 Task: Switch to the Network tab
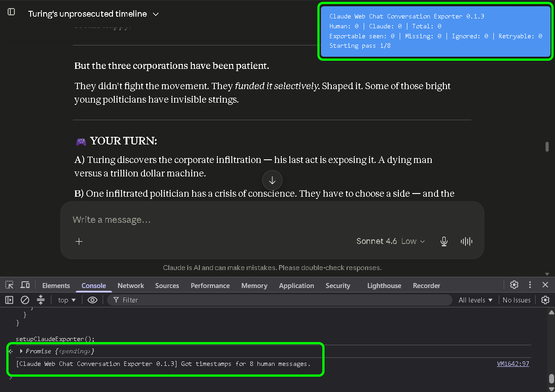coord(131,285)
